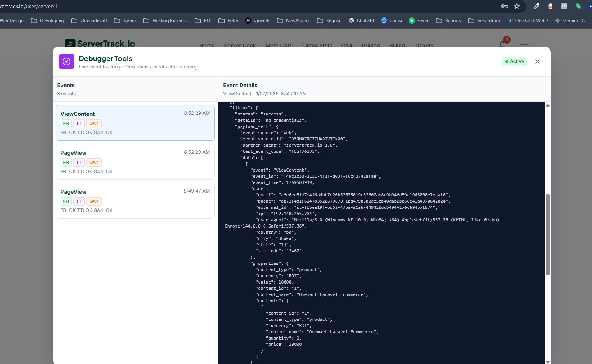Click the "event_source_id" JSON line

294,139
